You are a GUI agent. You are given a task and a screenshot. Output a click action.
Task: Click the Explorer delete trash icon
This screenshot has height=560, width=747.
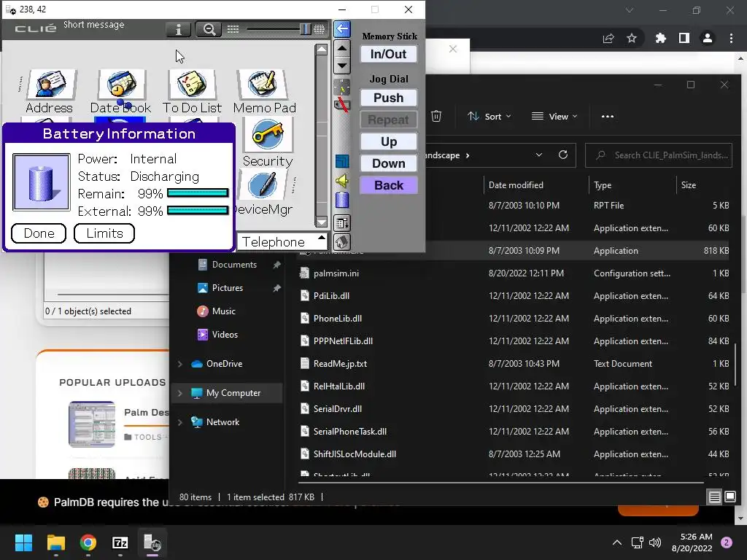click(x=436, y=116)
